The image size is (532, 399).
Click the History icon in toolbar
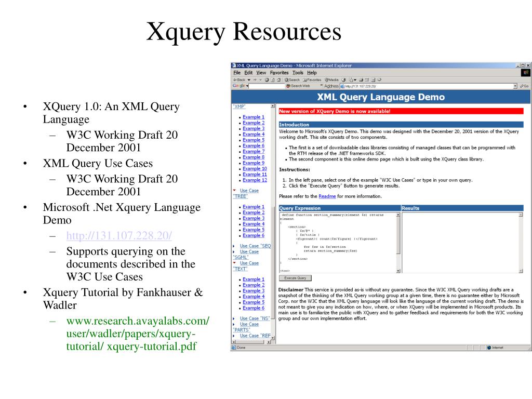click(x=343, y=79)
